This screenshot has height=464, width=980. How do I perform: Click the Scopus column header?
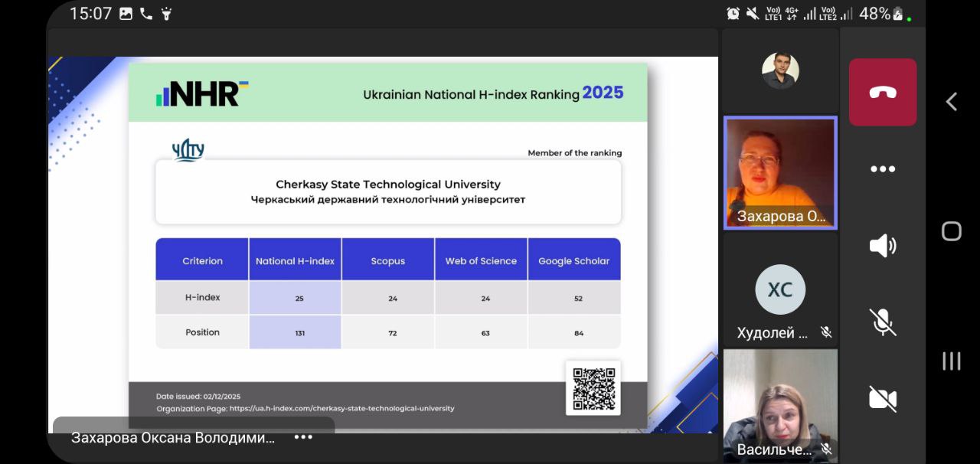pyautogui.click(x=388, y=260)
